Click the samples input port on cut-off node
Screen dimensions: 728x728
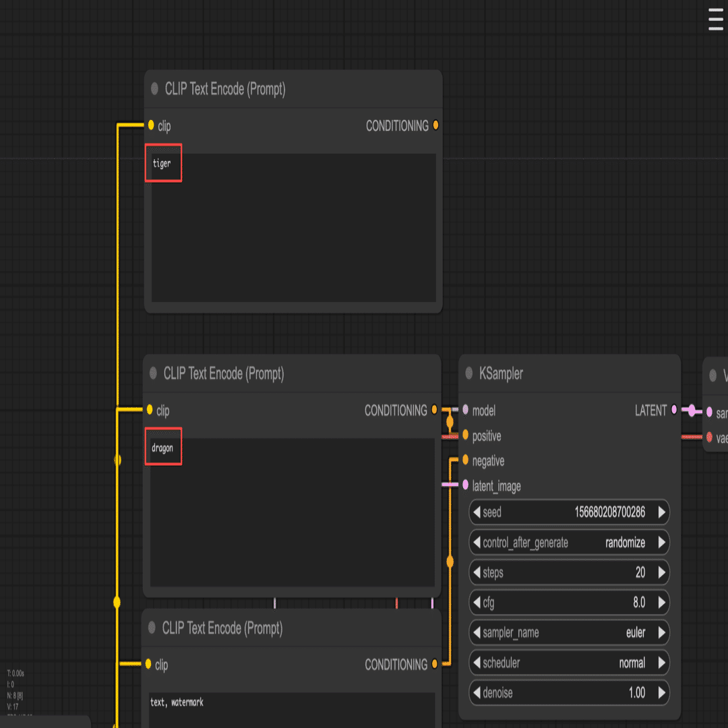pos(709,412)
